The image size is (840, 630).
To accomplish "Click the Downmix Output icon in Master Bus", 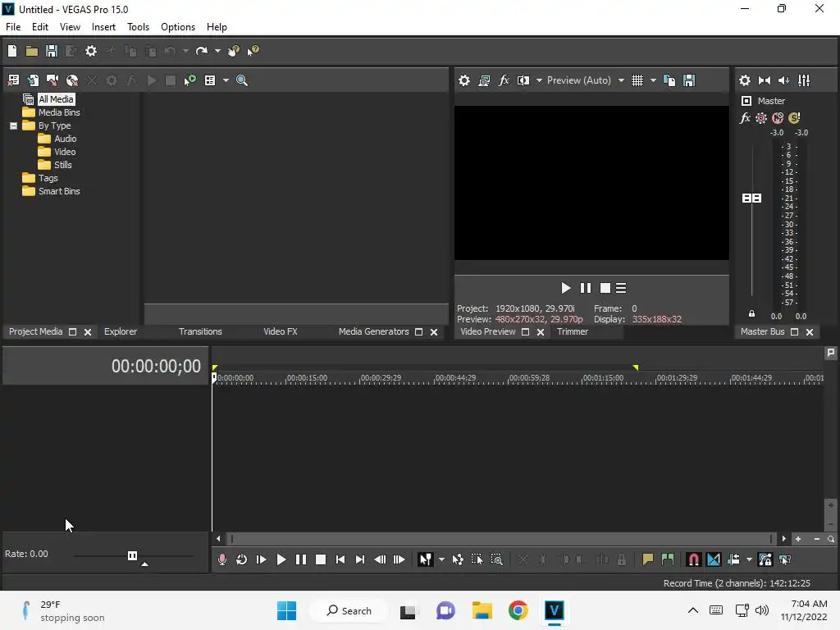I will point(765,80).
